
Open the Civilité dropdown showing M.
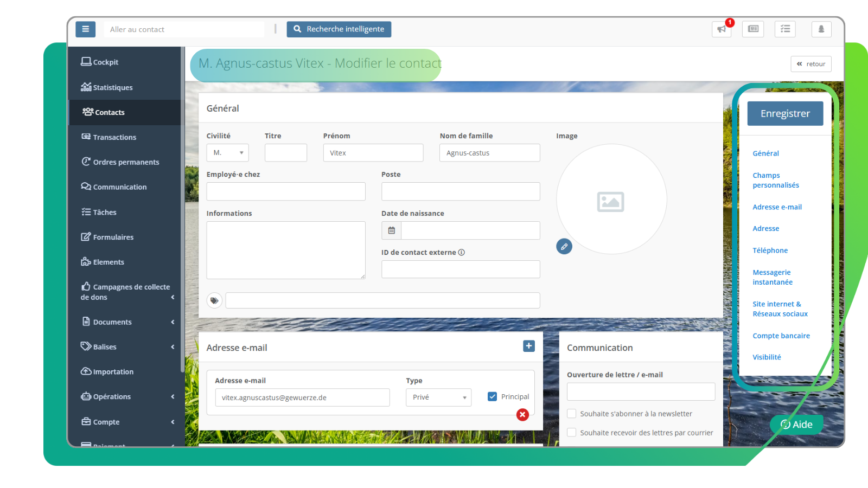pyautogui.click(x=227, y=152)
